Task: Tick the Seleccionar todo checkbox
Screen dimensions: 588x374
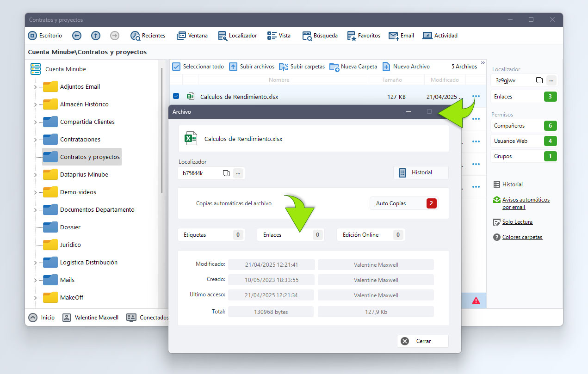Action: 176,67
